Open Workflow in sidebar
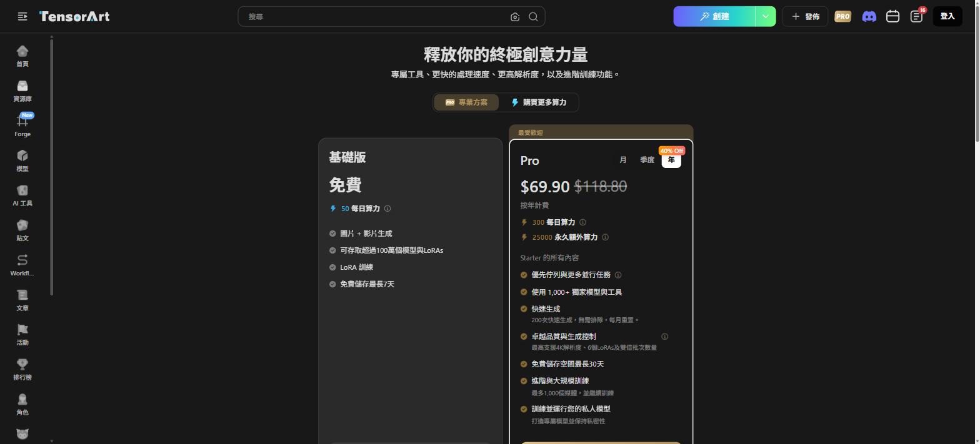Screen dimensions: 980x444 tap(22, 265)
